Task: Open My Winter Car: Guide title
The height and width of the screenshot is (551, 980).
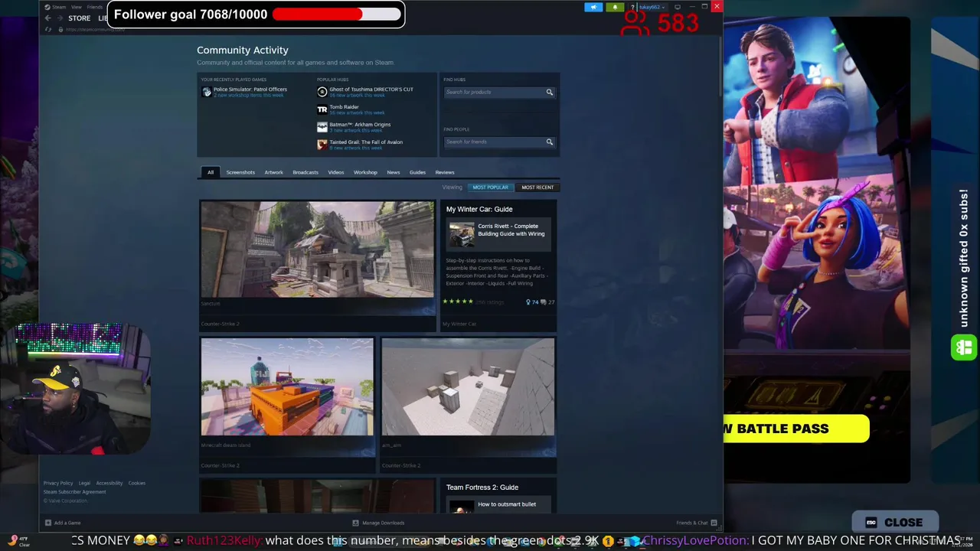Action: (x=479, y=209)
